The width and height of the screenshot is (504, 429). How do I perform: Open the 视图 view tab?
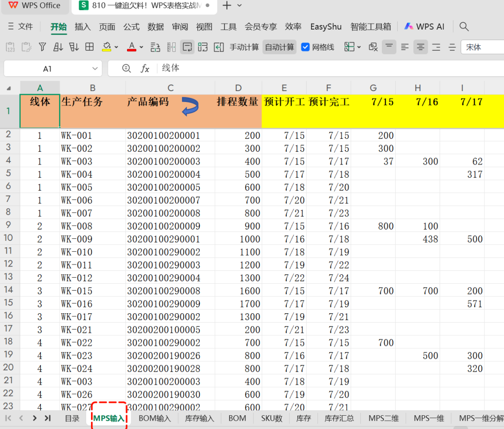[204, 27]
